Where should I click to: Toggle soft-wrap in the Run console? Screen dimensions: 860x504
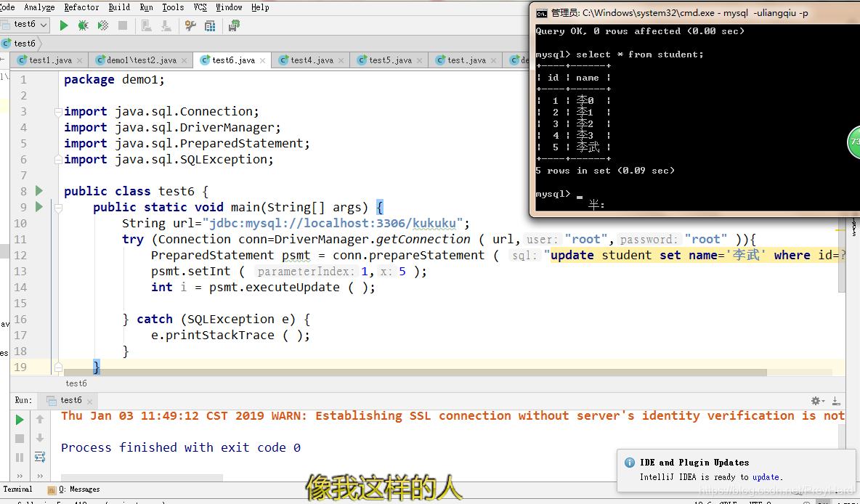point(40,457)
